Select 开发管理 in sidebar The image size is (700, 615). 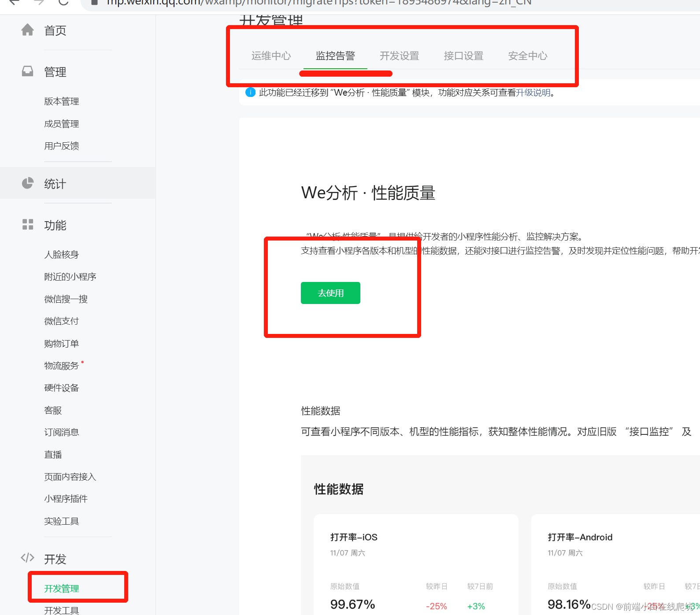(x=62, y=589)
